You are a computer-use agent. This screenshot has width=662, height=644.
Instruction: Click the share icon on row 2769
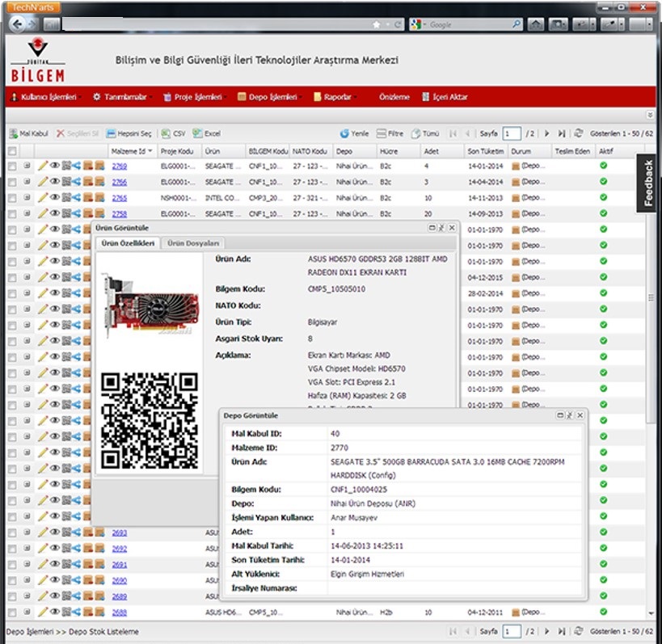76,166
